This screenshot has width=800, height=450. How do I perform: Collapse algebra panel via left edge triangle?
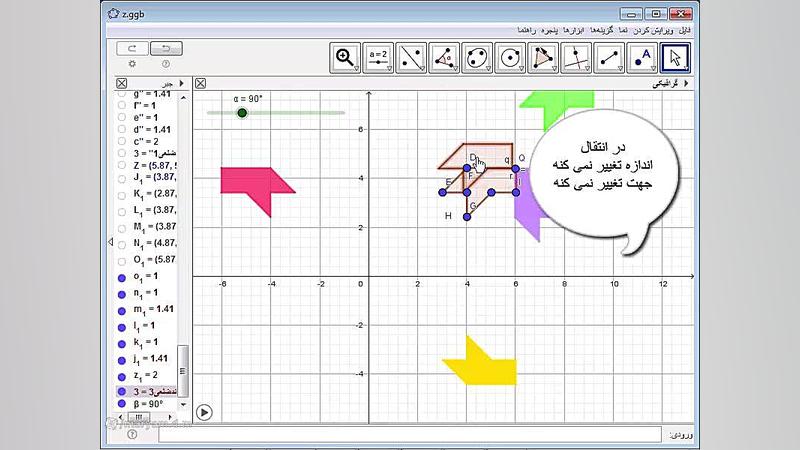111,242
